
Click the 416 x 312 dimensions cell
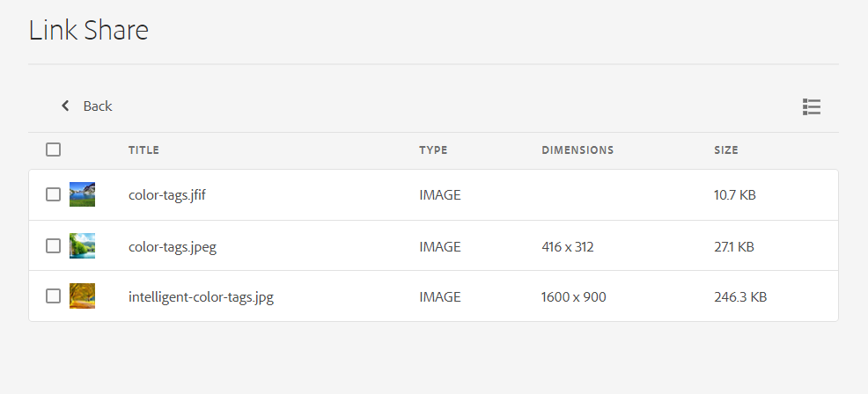pos(568,247)
